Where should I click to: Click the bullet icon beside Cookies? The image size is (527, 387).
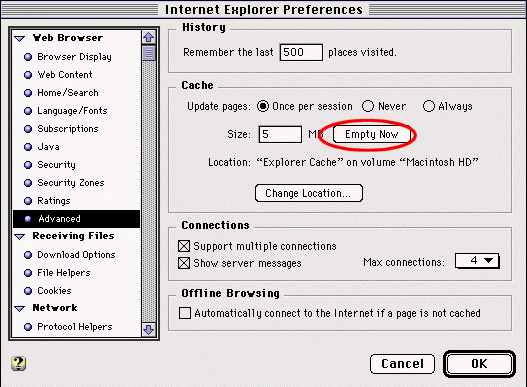[28, 291]
